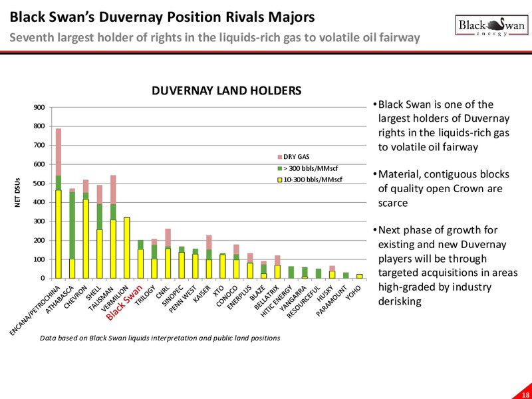Click the 0 y-axis value

tap(43, 279)
